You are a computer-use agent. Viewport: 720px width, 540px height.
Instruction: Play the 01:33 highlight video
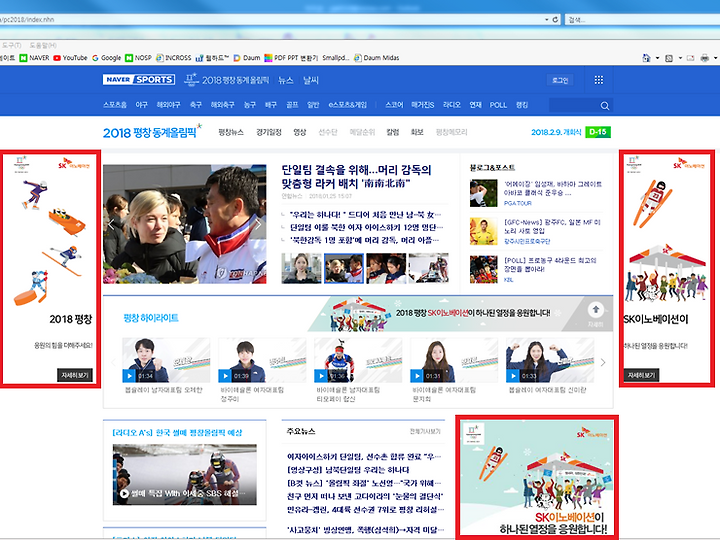pyautogui.click(x=513, y=376)
